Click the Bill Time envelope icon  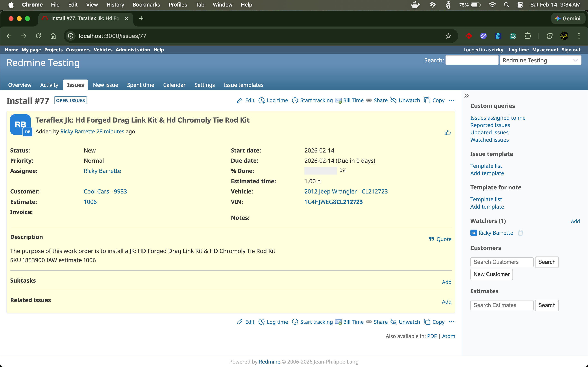coord(338,101)
